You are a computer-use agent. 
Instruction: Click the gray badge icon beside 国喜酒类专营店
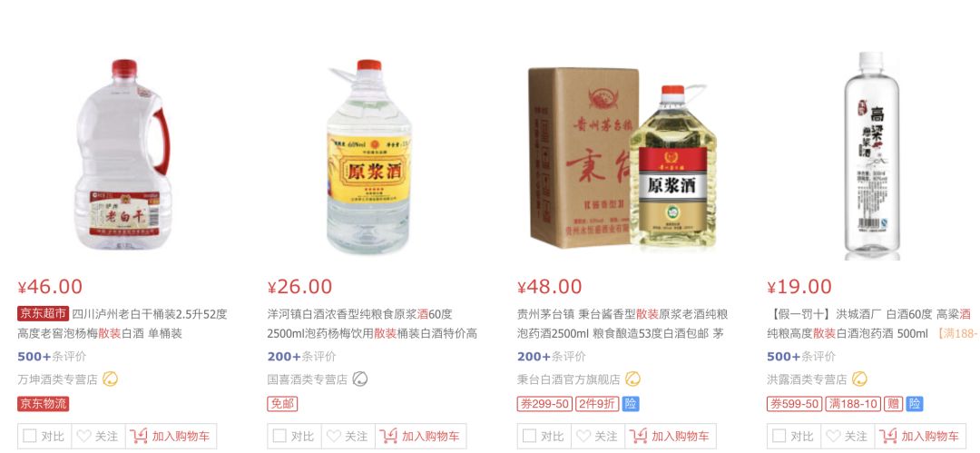point(360,379)
